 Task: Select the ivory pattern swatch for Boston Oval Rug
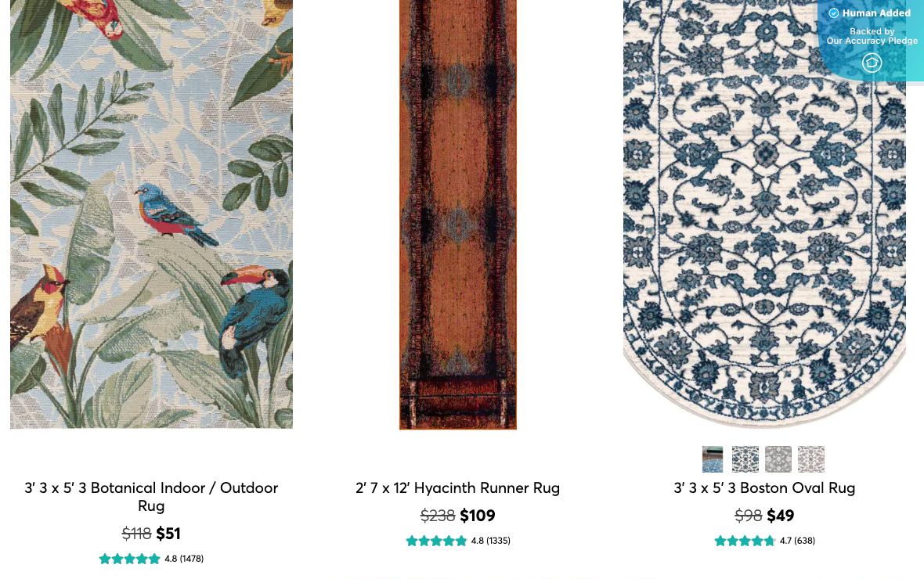coord(810,459)
